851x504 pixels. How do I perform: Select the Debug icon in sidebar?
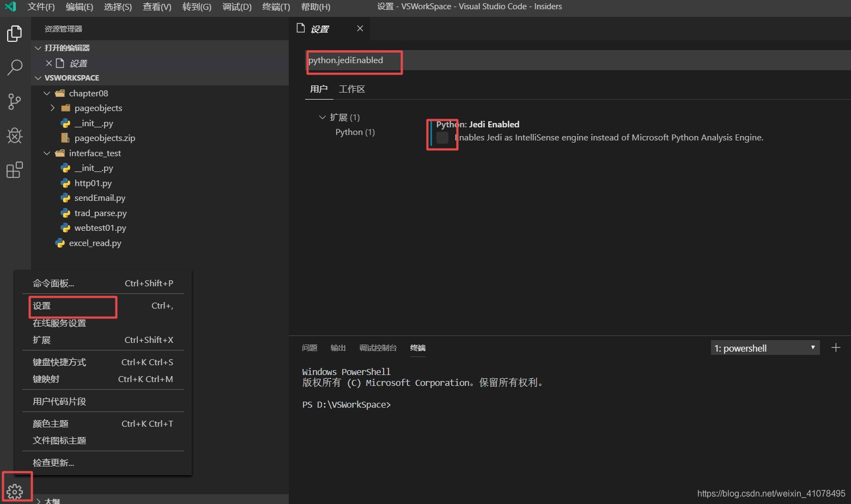tap(14, 136)
